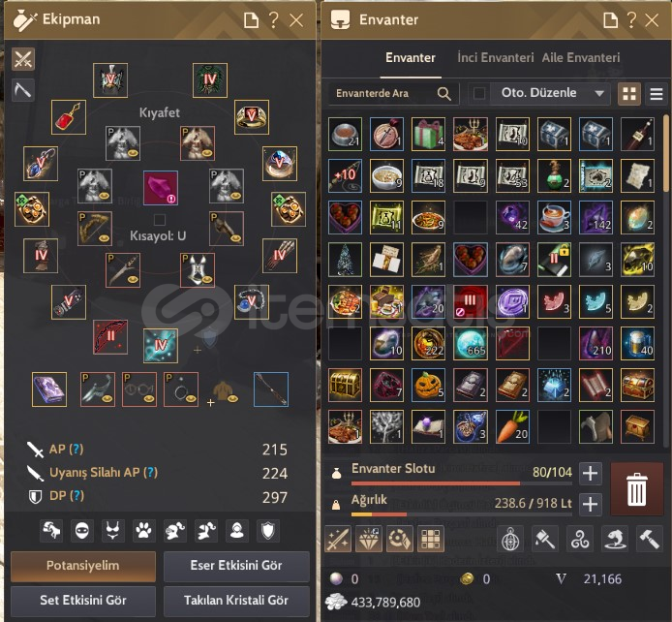Expand inventory slots with plus button

[x=590, y=473]
